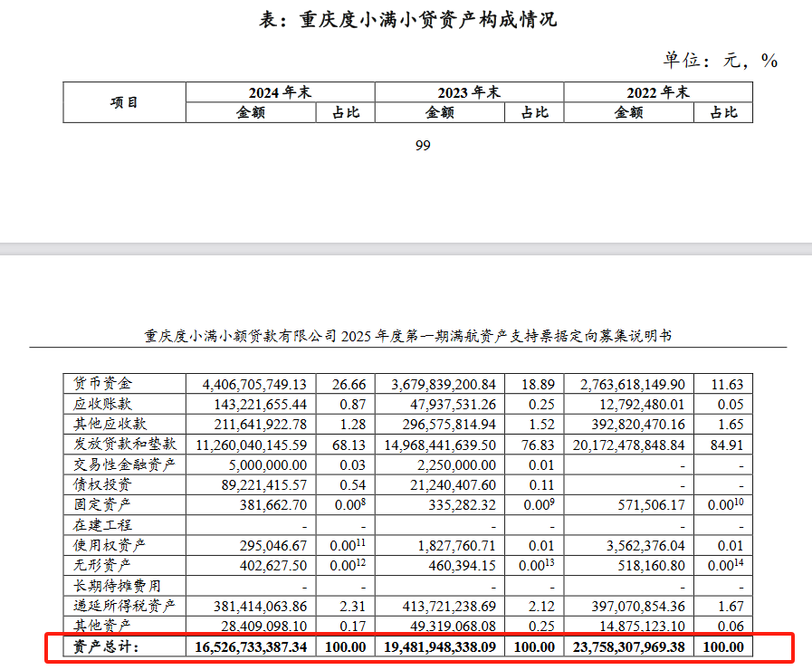Click the 货币资金 row label
Screen dimensions: 812x670
click(x=102, y=384)
